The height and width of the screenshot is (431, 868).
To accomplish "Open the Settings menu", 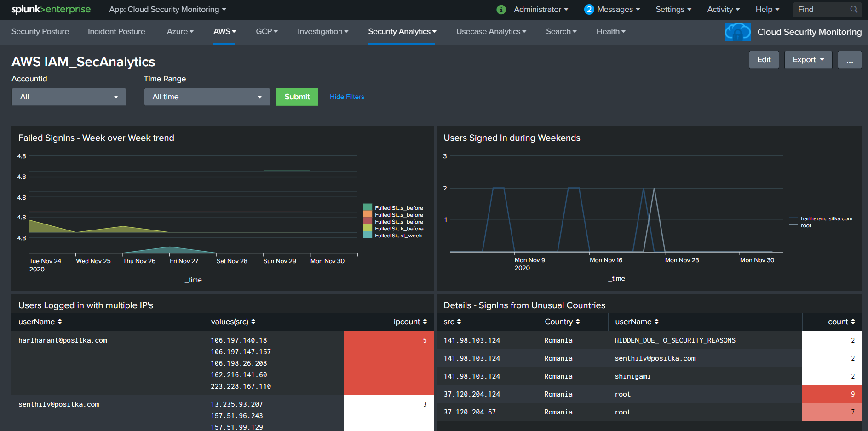I will point(673,9).
